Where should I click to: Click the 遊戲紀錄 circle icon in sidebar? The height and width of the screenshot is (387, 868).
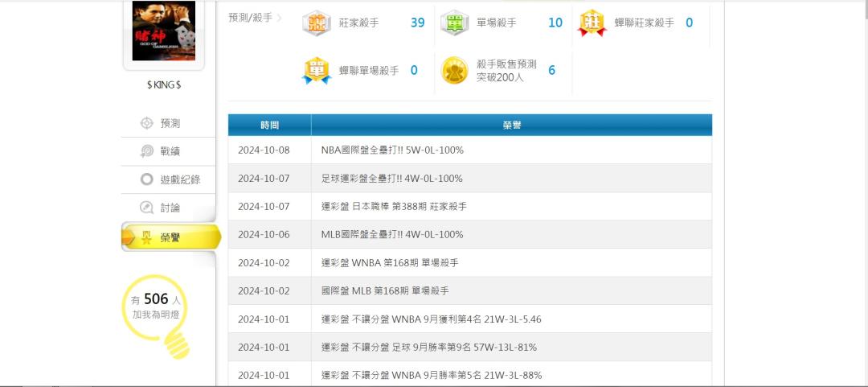pyautogui.click(x=146, y=179)
